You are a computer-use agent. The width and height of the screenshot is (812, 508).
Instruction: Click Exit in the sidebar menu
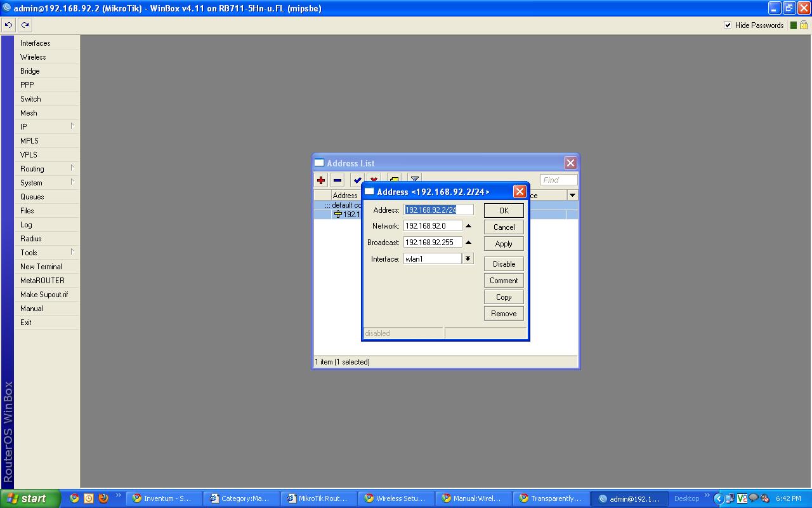[48, 323]
